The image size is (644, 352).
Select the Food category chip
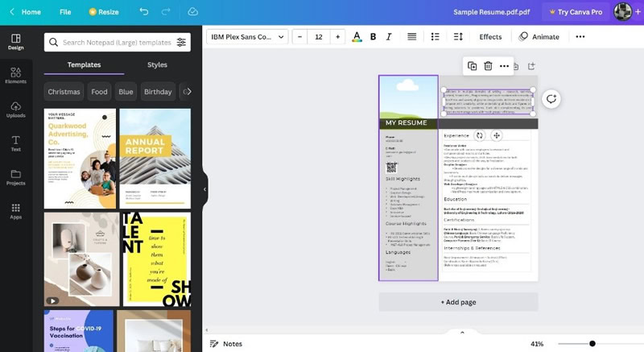point(99,92)
